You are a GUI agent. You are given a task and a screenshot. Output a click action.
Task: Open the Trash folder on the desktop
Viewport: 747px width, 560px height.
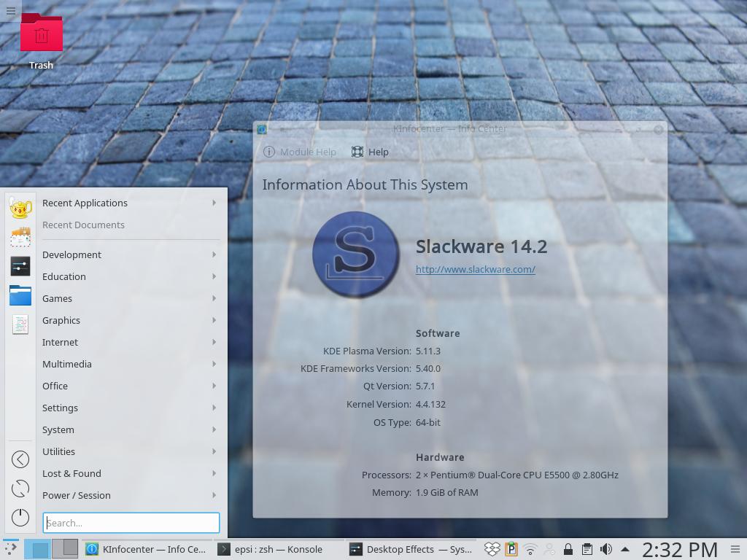(41, 33)
